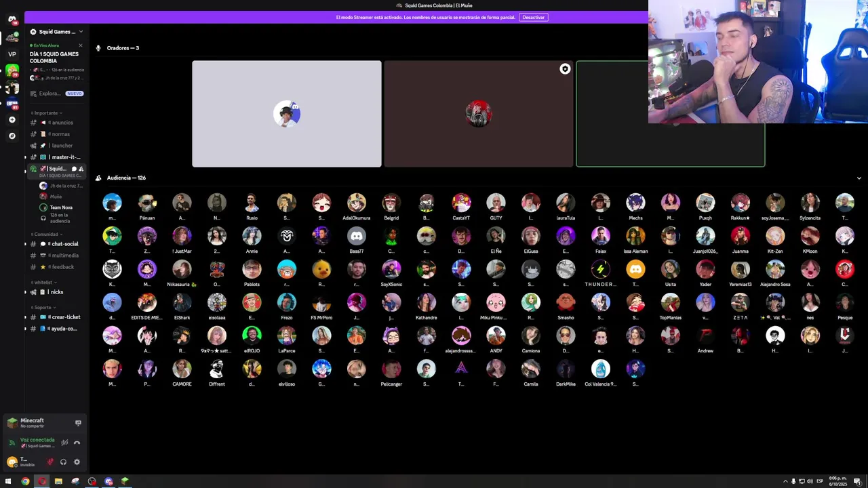
Task: Click audience member Pelicanger avatar
Action: (391, 369)
